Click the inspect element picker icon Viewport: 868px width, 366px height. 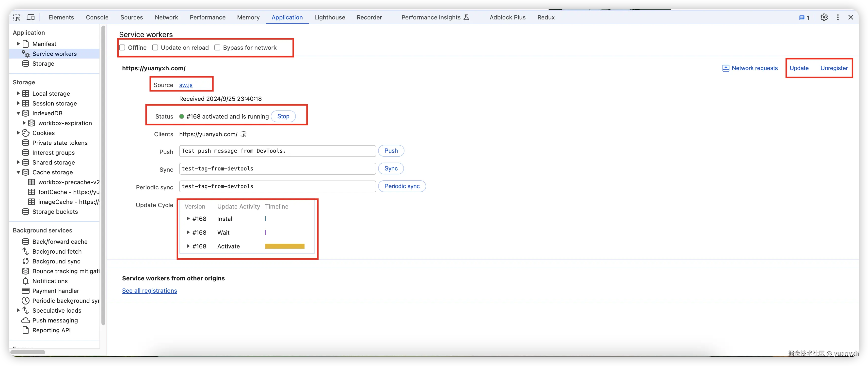tap(17, 17)
